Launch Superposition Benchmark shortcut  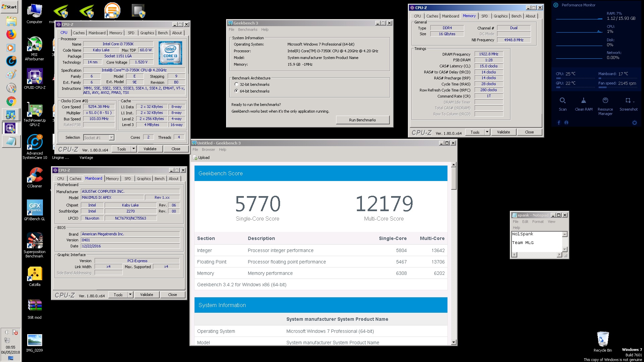click(x=34, y=245)
